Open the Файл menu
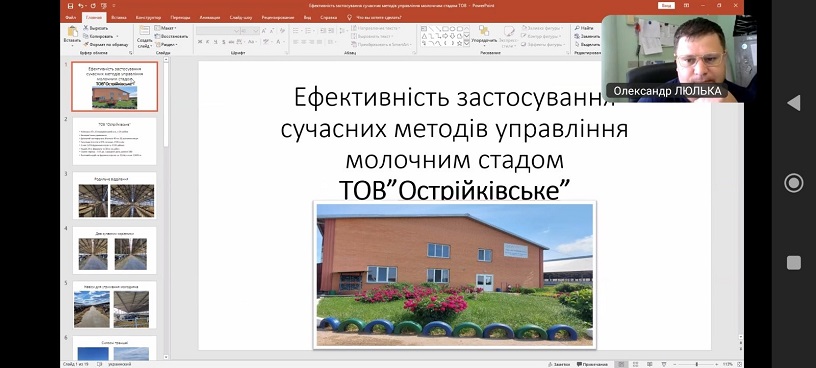Screen dimensions: 816x368 [71, 17]
